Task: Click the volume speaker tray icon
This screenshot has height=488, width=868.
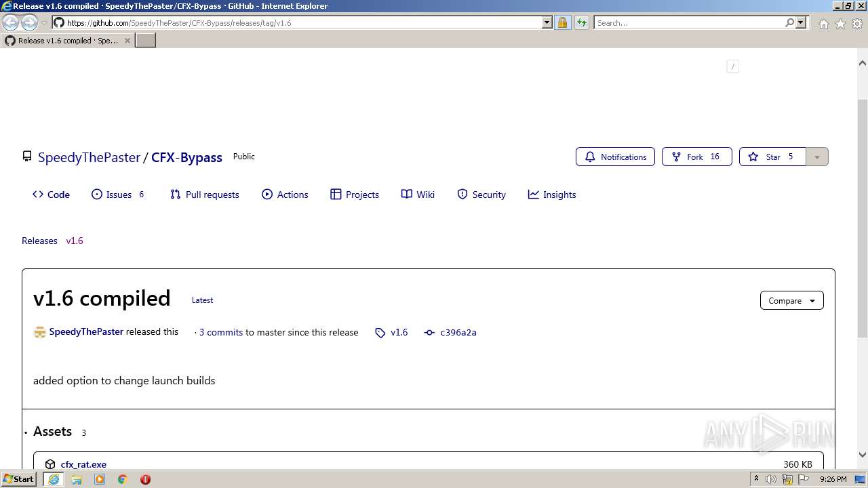Action: (x=771, y=479)
